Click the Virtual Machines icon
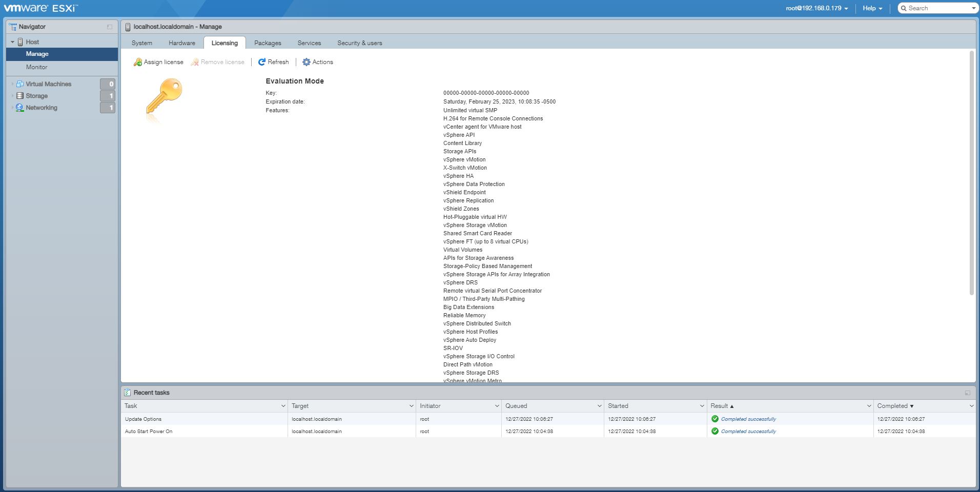980x492 pixels. [x=20, y=84]
